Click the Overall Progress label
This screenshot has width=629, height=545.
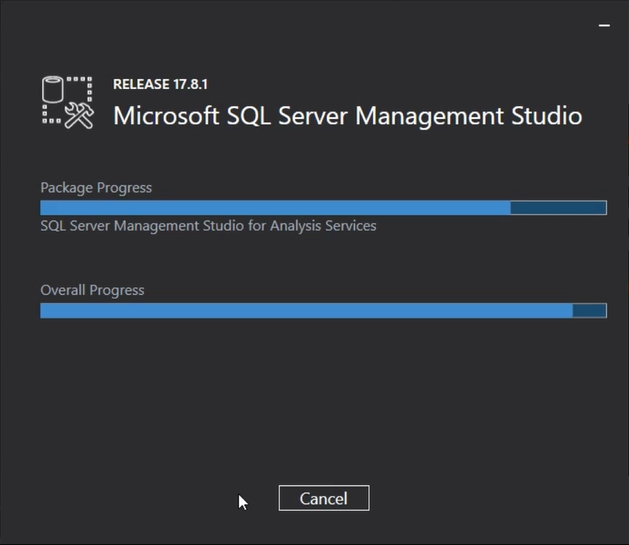coord(92,290)
